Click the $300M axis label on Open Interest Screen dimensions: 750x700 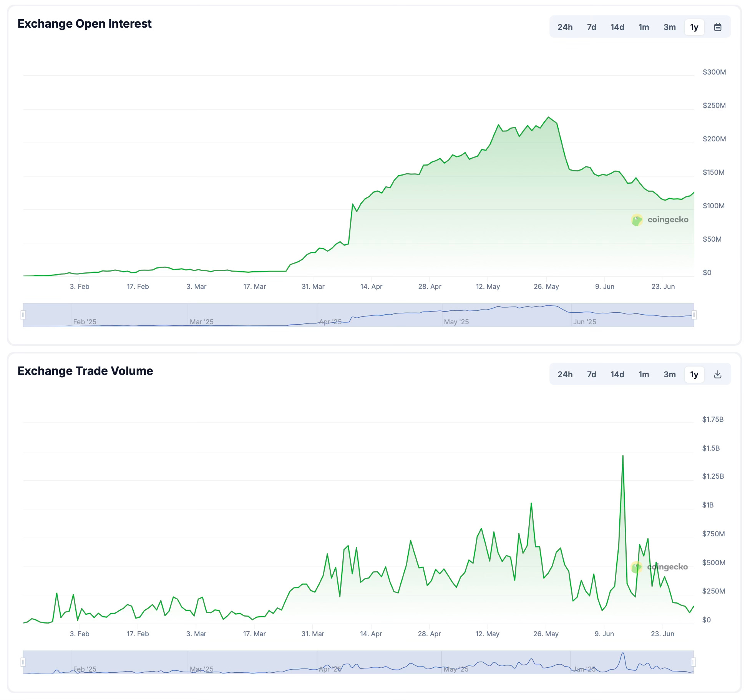click(714, 72)
